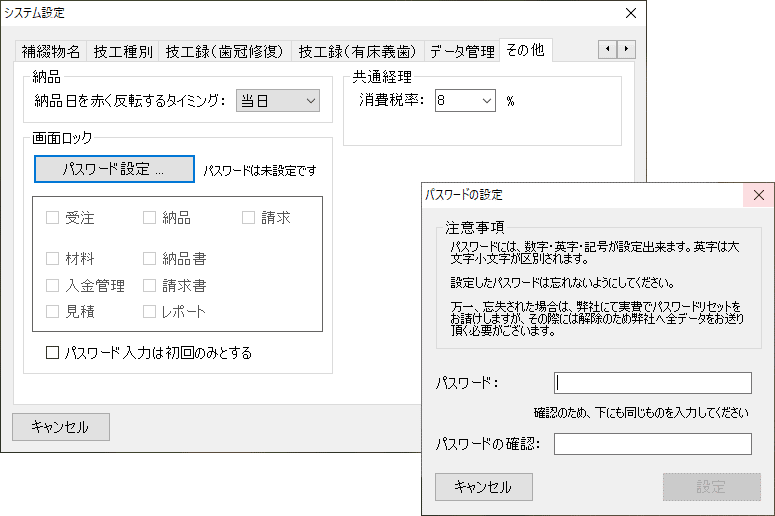Select the データ管理 tab
775x516 pixels.
[x=462, y=51]
